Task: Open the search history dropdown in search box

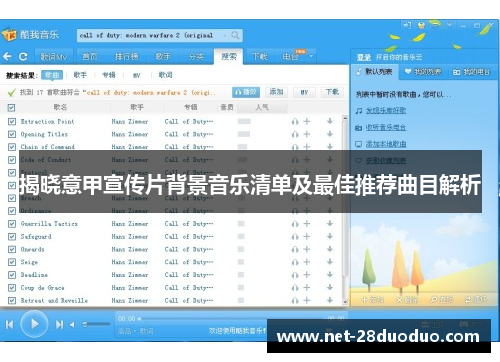Action: tap(225, 35)
